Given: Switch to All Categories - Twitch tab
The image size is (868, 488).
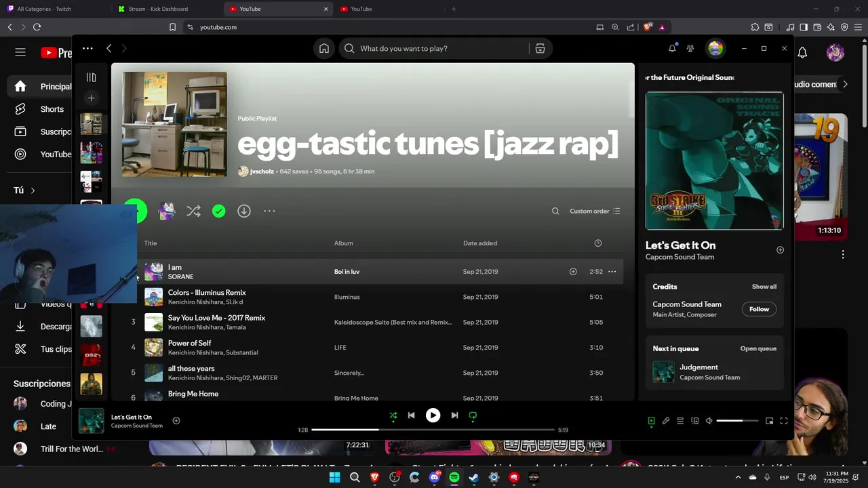Looking at the screenshot, I should (56, 9).
